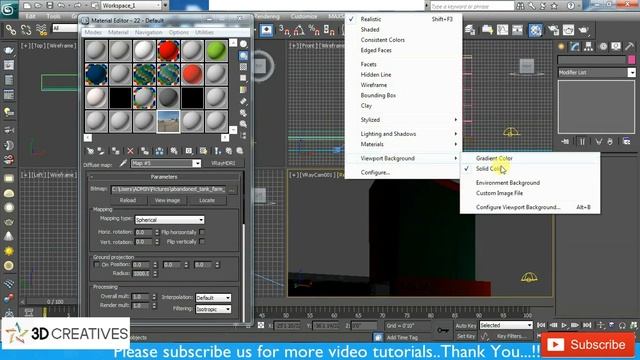Open Configure Viewport Background dialog
Screen dimensions: 640x360
click(518, 207)
